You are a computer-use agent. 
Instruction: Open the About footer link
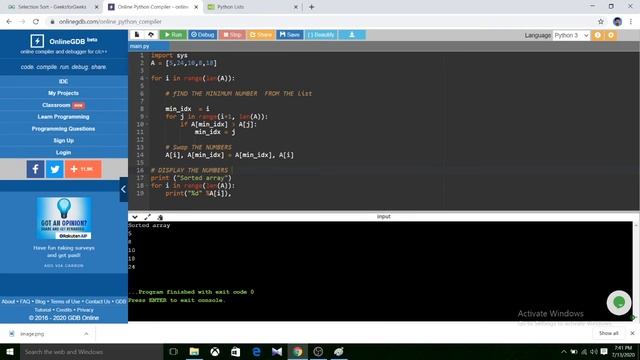tap(8, 302)
